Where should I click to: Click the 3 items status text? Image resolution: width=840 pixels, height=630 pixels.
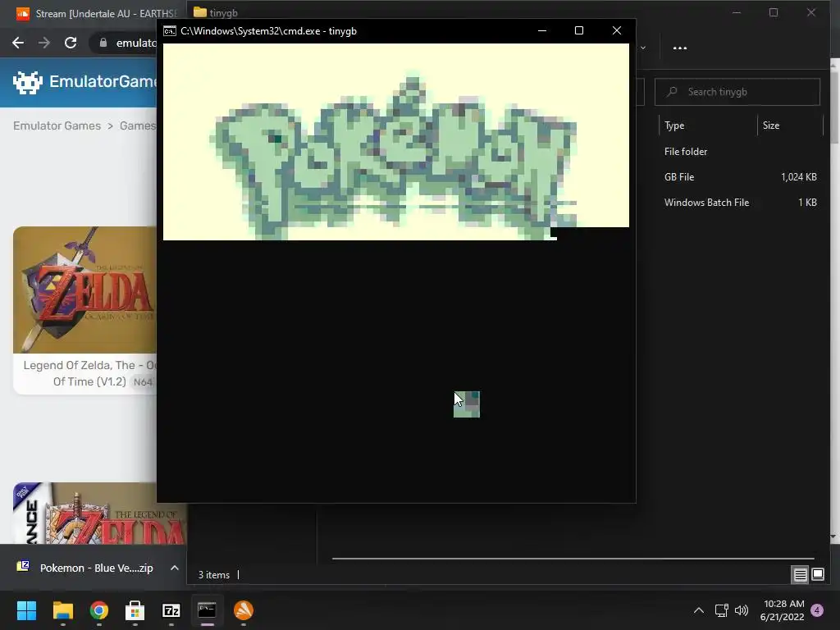(214, 575)
